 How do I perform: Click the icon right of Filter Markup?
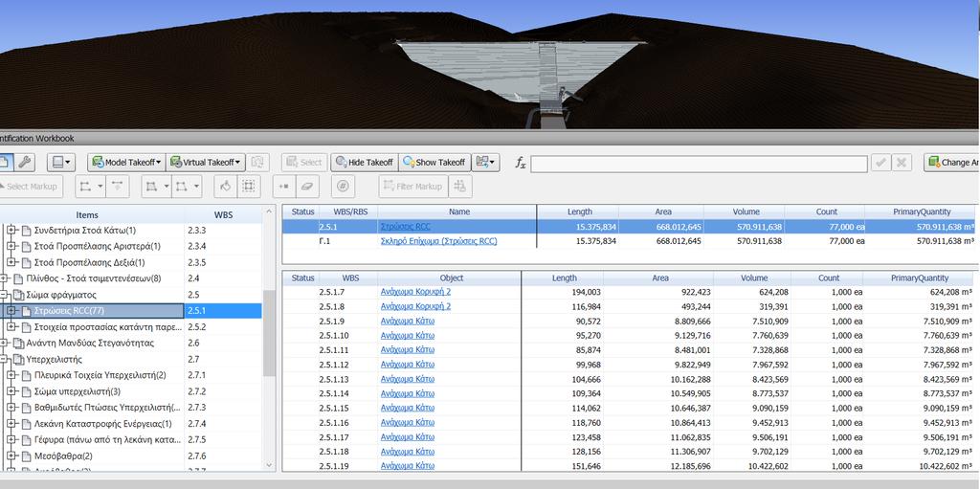coord(460,187)
